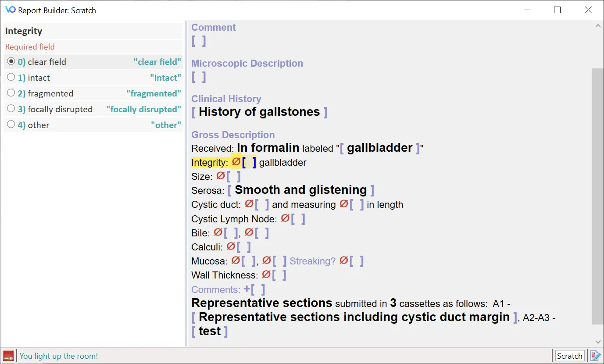The width and height of the screenshot is (604, 364).
Task: Click the plus icon next to Comments
Action: click(247, 289)
